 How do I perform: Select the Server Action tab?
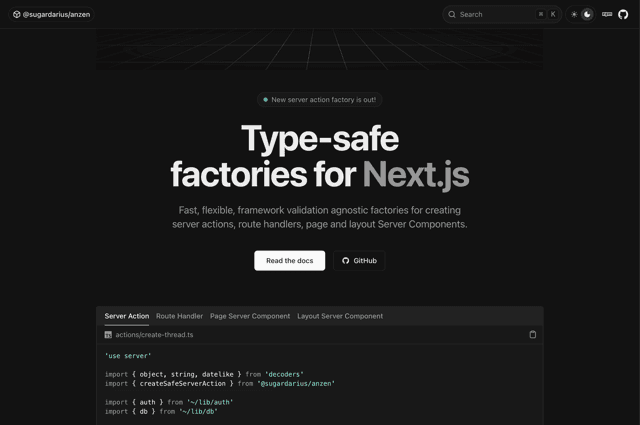click(x=127, y=316)
